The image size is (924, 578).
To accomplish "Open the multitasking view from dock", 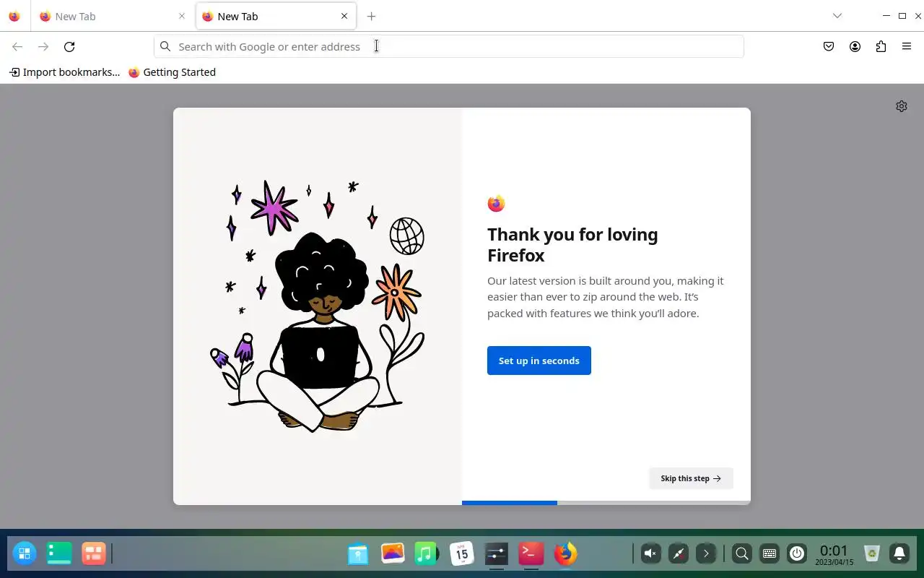I will point(59,554).
